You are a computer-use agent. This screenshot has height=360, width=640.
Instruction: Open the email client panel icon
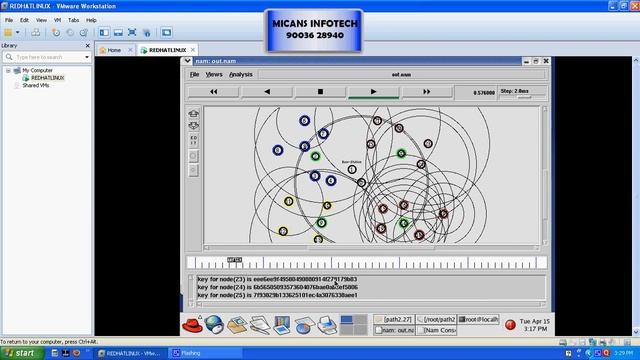point(237,325)
